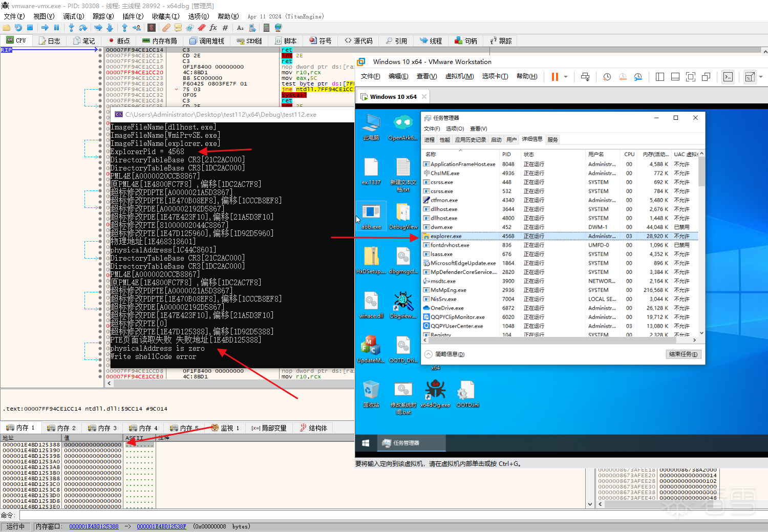Switch to Task Manager 性能 tab
Image resolution: width=768 pixels, height=532 pixels.
444,140
